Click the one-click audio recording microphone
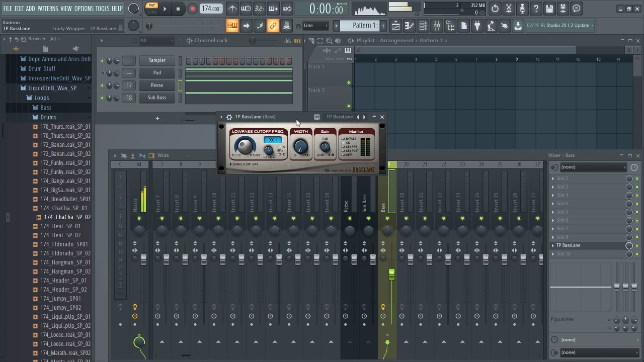This screenshot has width=644, height=362. pos(523,9)
